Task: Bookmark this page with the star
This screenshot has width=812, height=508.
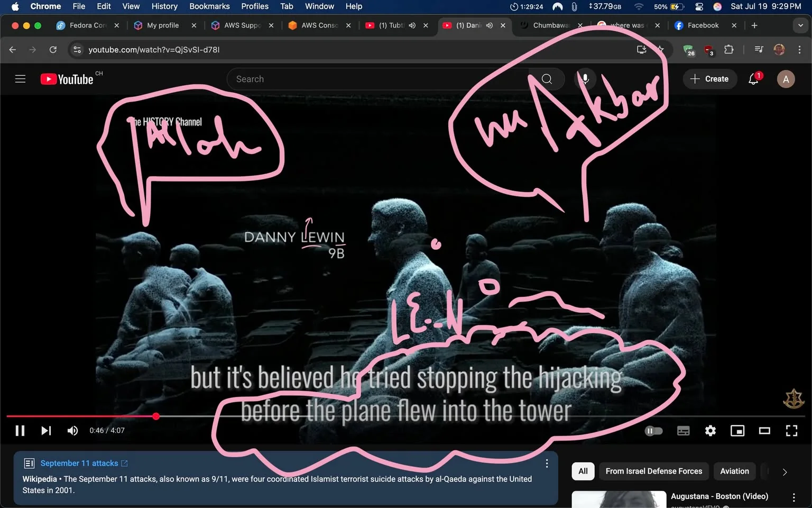Action: pyautogui.click(x=660, y=49)
